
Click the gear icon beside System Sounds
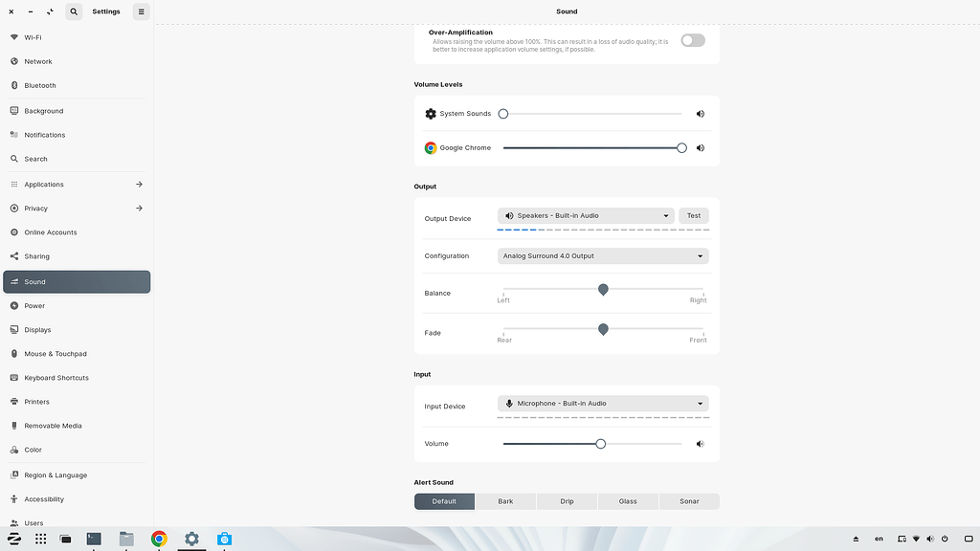pyautogui.click(x=430, y=113)
